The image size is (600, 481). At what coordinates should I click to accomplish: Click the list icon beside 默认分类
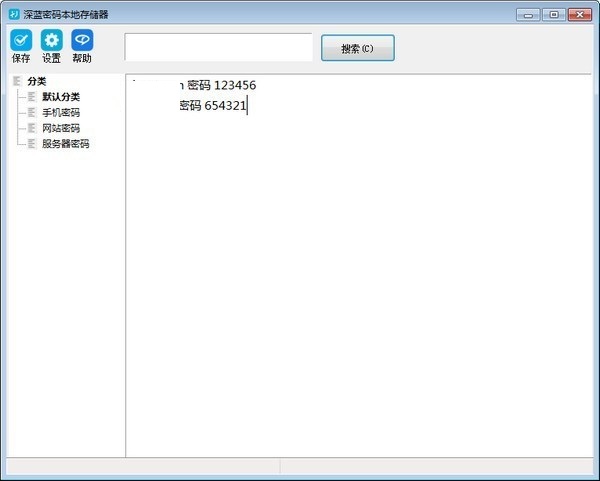tap(32, 97)
